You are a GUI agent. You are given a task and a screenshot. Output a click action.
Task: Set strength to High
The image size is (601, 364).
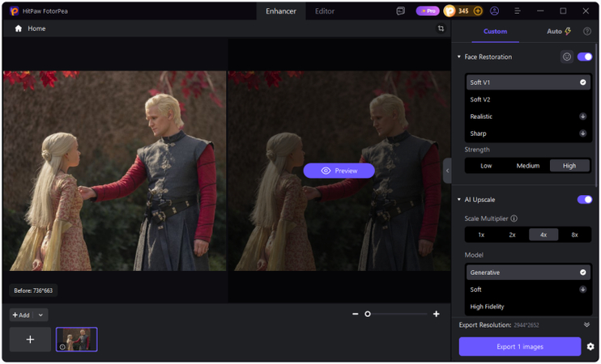569,166
